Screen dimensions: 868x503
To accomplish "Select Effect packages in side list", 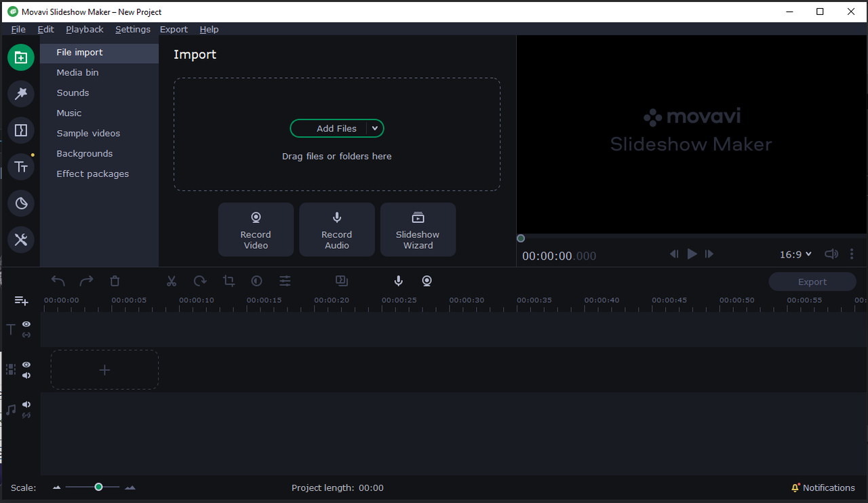I will click(99, 174).
